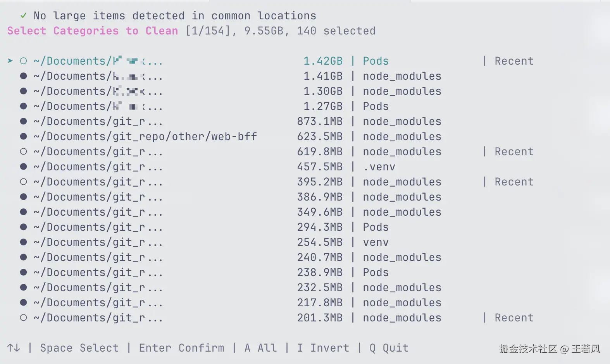Click the web-bff project path row

[145, 136]
